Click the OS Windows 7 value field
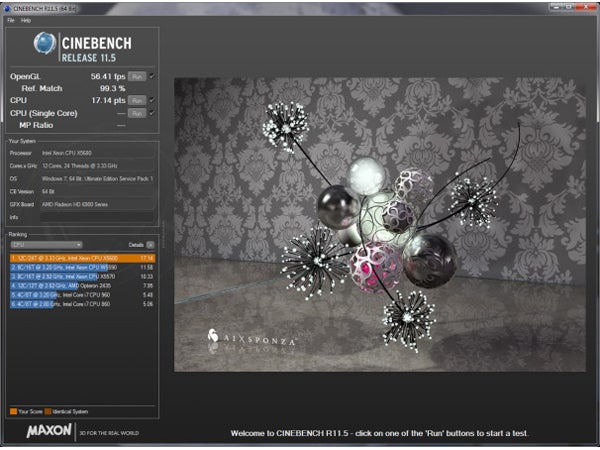This screenshot has width=600, height=450. pyautogui.click(x=98, y=179)
